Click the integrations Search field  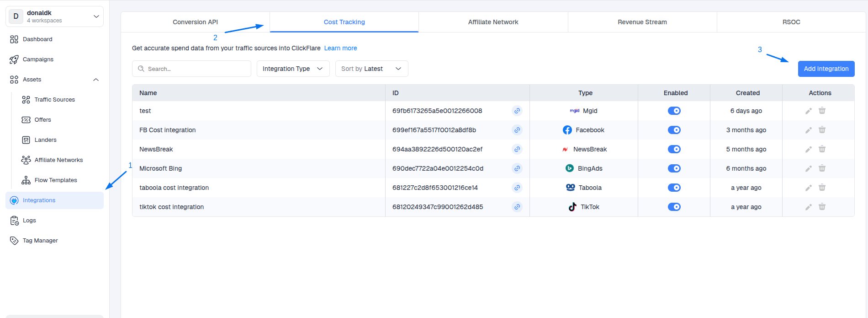click(191, 69)
